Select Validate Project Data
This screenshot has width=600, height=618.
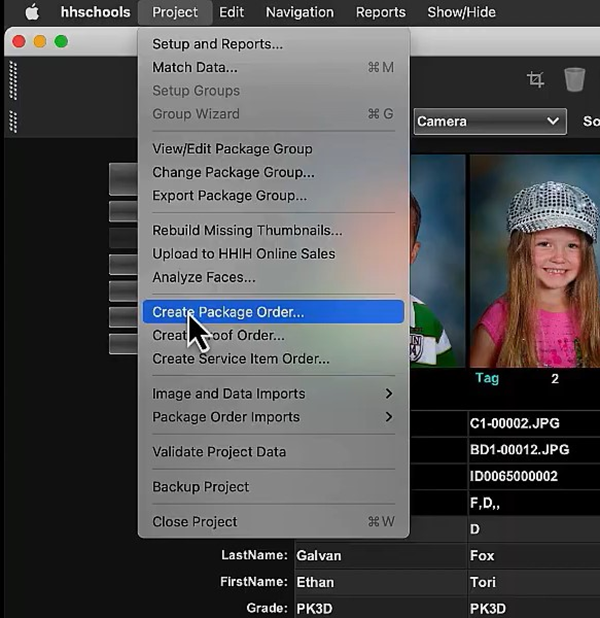tap(273, 452)
